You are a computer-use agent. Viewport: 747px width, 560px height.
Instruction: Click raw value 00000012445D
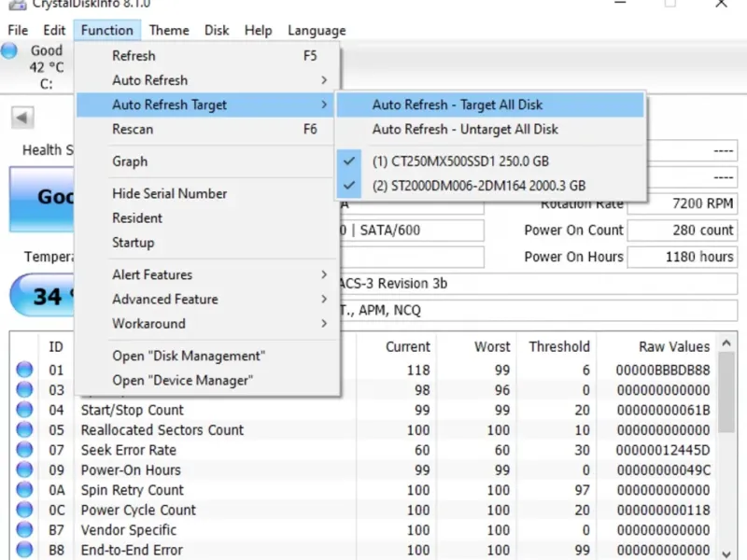click(663, 450)
